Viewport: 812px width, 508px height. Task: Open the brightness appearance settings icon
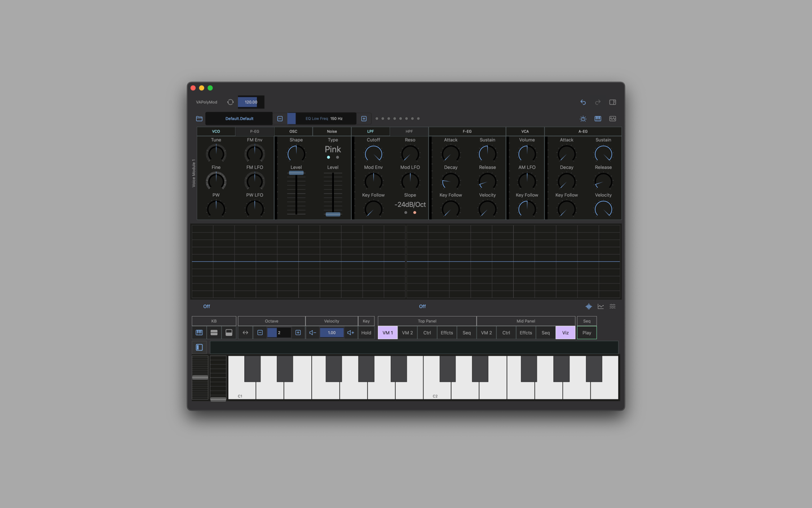583,119
